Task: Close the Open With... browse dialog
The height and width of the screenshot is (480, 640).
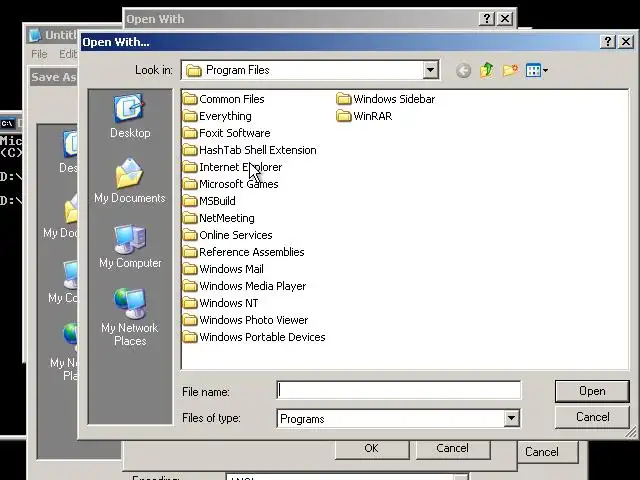Action: (x=626, y=42)
